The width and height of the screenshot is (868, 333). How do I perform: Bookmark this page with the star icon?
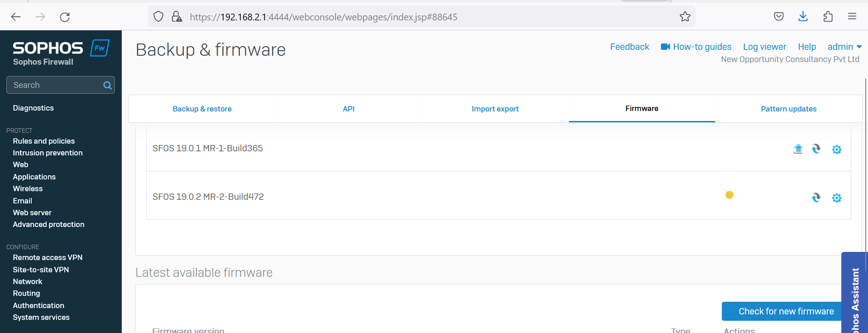point(685,17)
